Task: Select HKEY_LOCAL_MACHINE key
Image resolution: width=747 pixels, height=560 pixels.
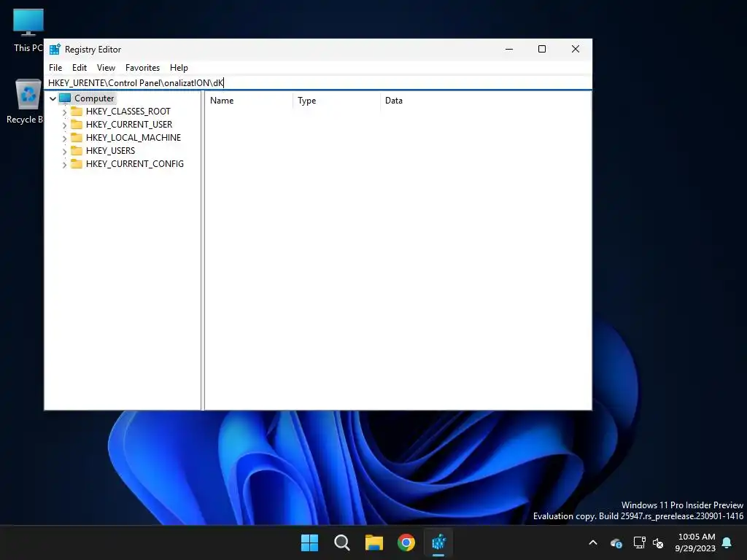Action: click(133, 138)
